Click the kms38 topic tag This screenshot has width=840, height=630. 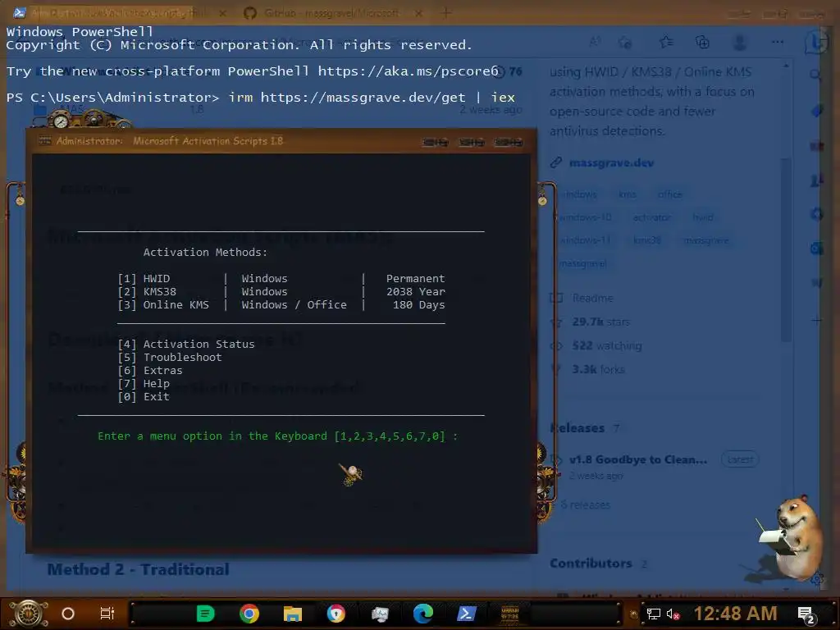pyautogui.click(x=646, y=240)
